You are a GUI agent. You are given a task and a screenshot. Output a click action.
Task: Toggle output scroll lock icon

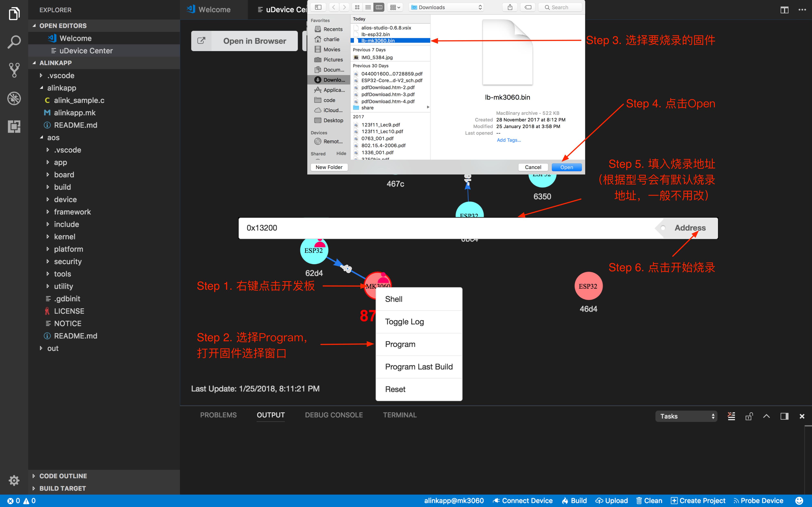click(749, 416)
